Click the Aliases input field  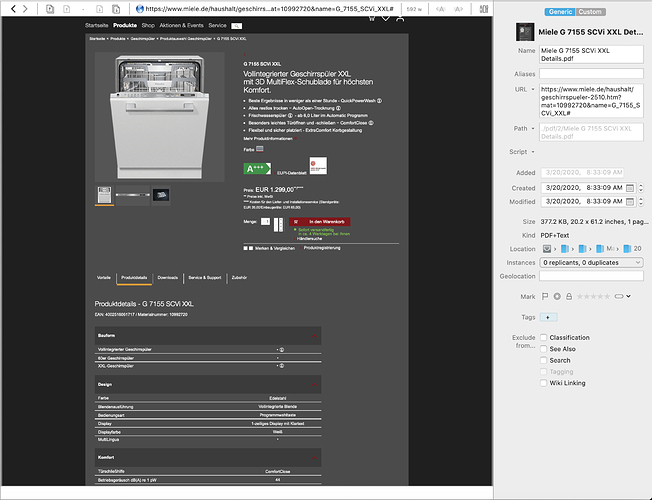tap(591, 74)
